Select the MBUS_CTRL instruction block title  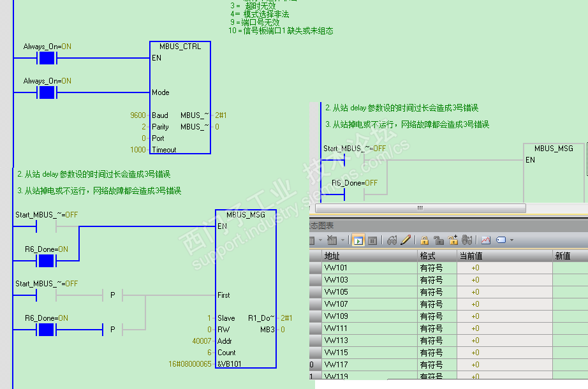(x=180, y=47)
